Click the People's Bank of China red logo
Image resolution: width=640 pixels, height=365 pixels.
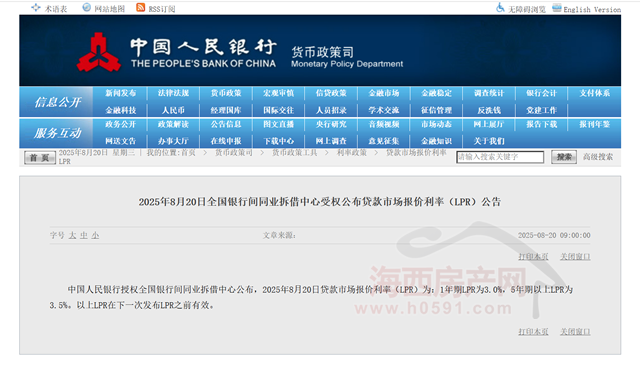click(99, 52)
